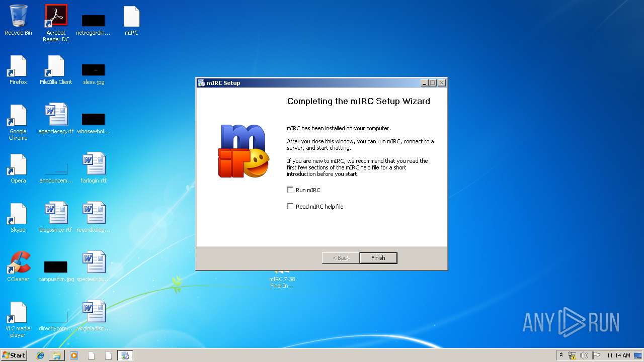Select the Acrobat Reader DC desktop icon

[x=56, y=23]
